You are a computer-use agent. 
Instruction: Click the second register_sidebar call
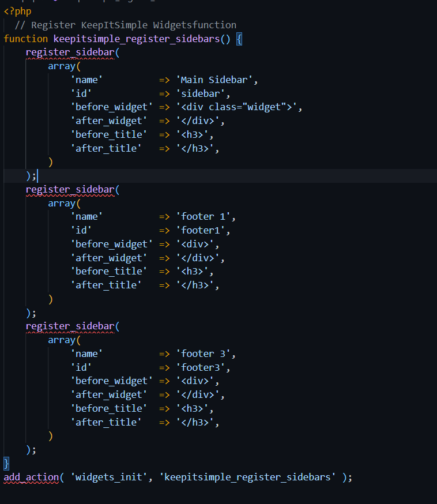point(70,189)
